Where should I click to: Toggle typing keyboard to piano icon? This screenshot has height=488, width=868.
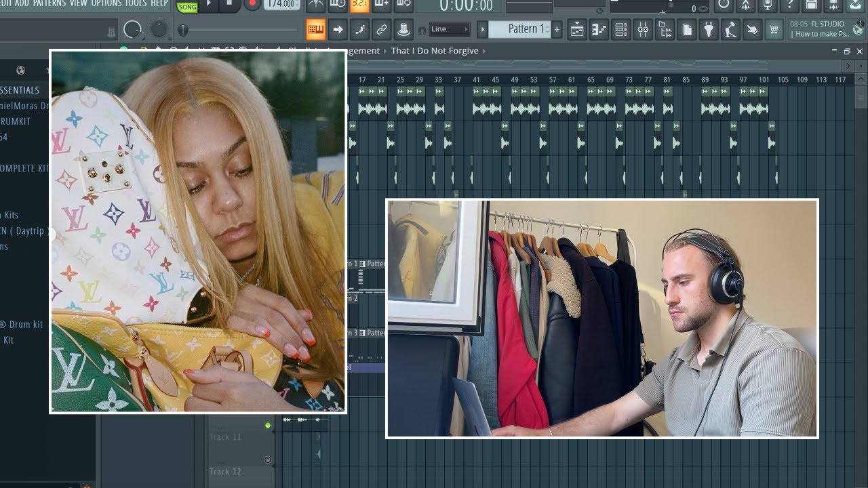point(315,29)
